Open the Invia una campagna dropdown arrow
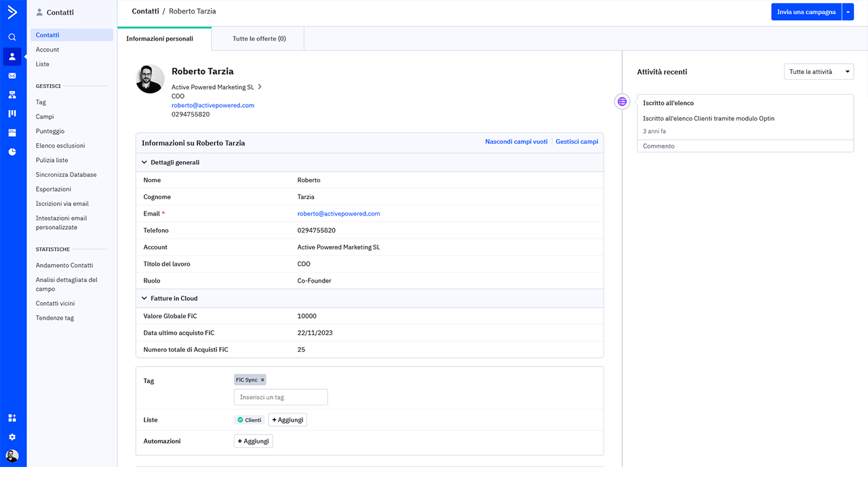Image resolution: width=868 pixels, height=488 pixels. [848, 12]
